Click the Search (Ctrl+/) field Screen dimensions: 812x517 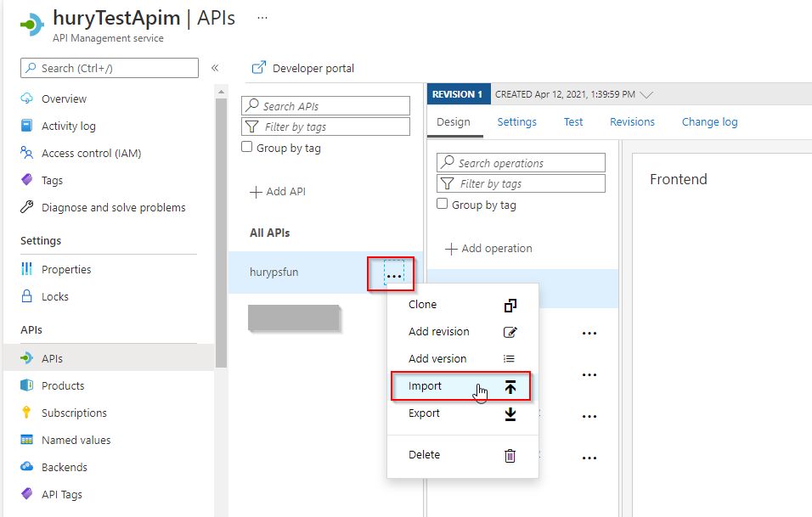click(x=110, y=68)
